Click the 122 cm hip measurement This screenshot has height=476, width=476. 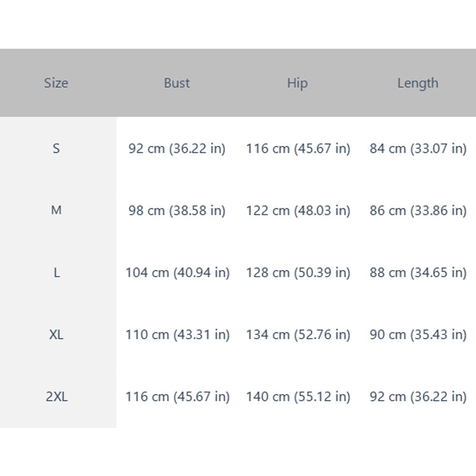point(298,211)
